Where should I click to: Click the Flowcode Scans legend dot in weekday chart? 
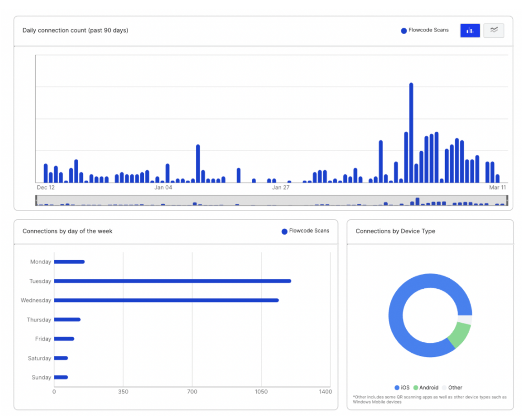tap(284, 231)
